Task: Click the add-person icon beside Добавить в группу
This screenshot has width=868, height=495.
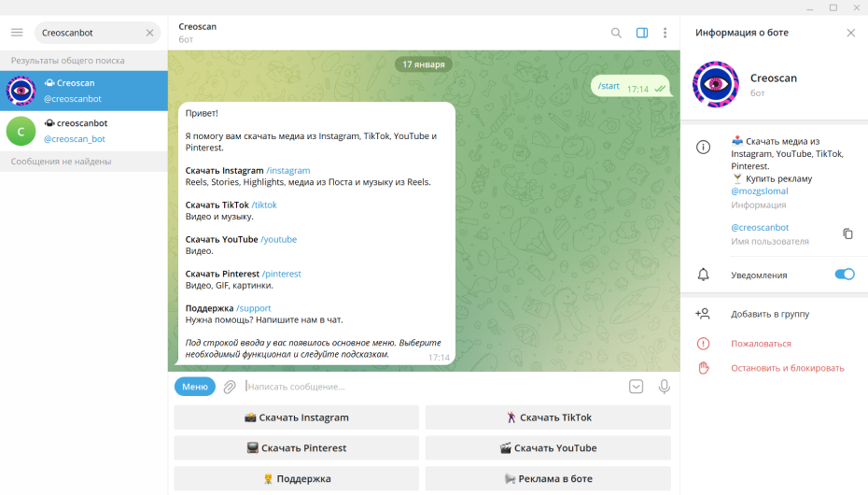Action: [x=703, y=314]
